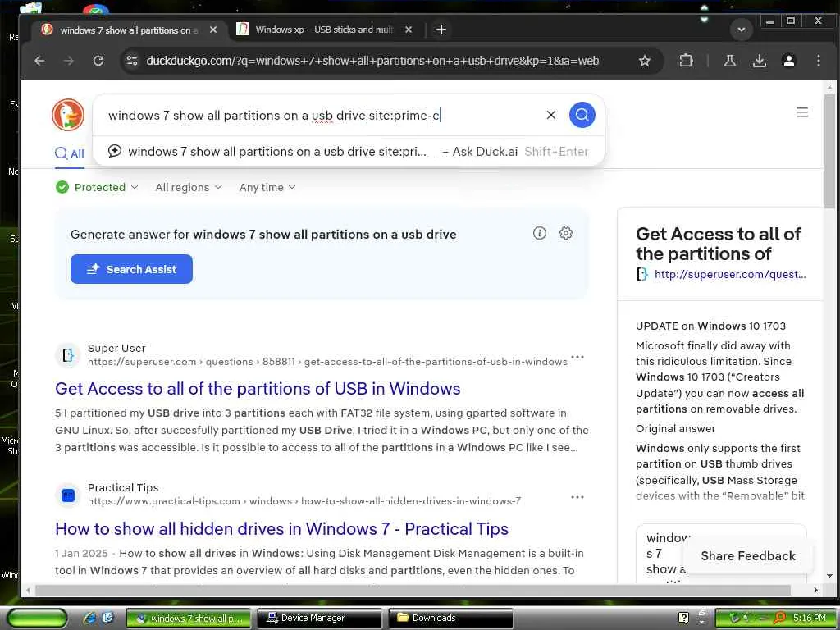Click the horizontal page scrollbar
The height and width of the screenshot is (630, 840).
[x=413, y=591]
